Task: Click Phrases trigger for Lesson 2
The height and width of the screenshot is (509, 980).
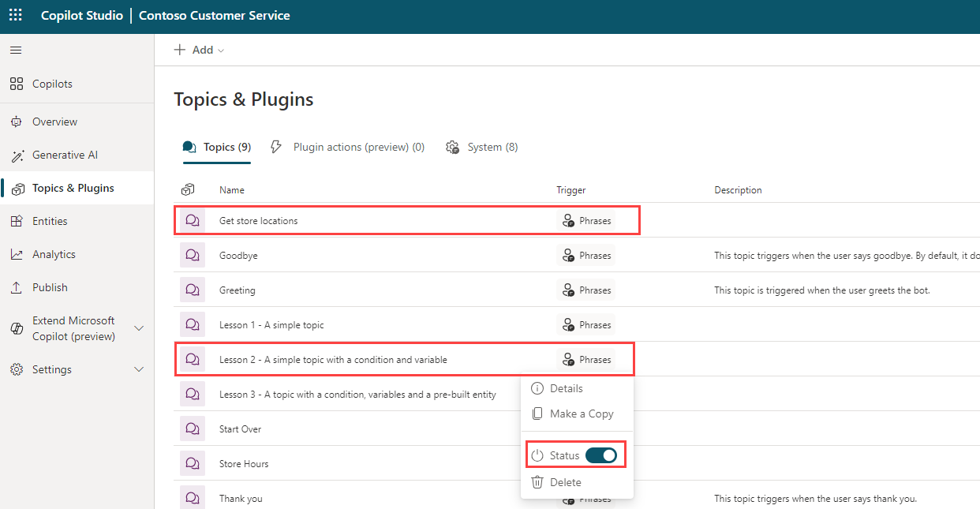Action: 585,360
